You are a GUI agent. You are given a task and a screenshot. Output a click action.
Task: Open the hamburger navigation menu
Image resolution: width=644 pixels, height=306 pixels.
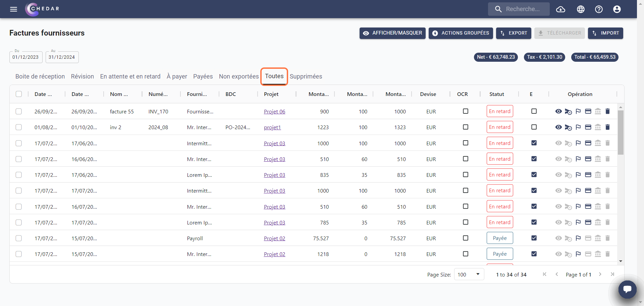coord(13,9)
